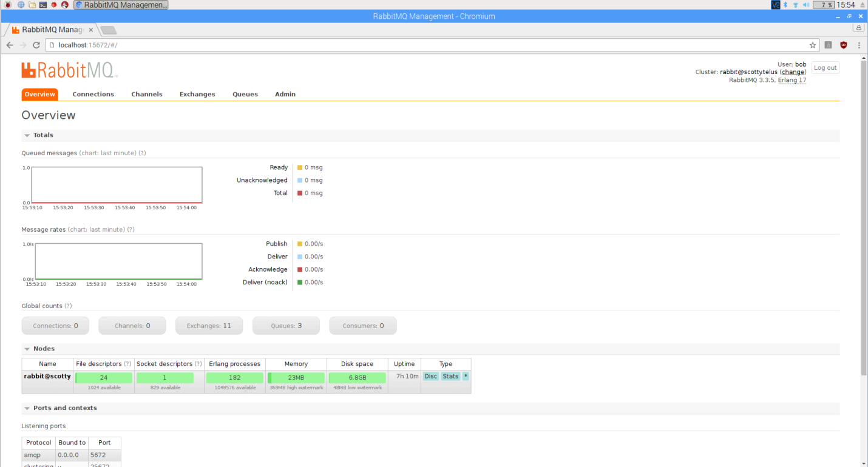The width and height of the screenshot is (868, 467).
Task: Click the Disc tag in the node row
Action: [431, 377]
